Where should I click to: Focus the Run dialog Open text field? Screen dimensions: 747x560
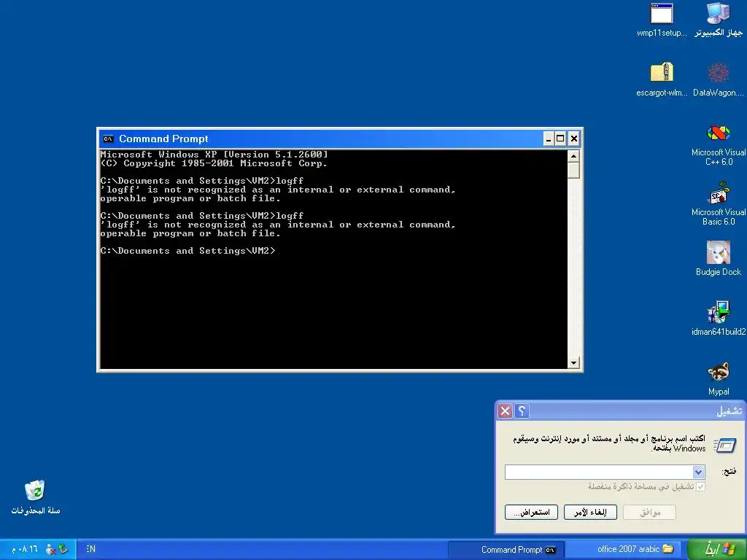click(600, 472)
